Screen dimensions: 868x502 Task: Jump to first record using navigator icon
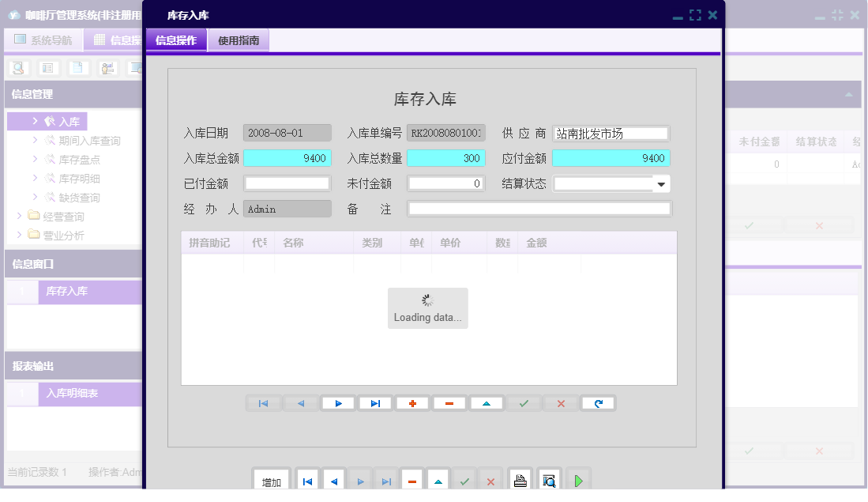(x=263, y=403)
